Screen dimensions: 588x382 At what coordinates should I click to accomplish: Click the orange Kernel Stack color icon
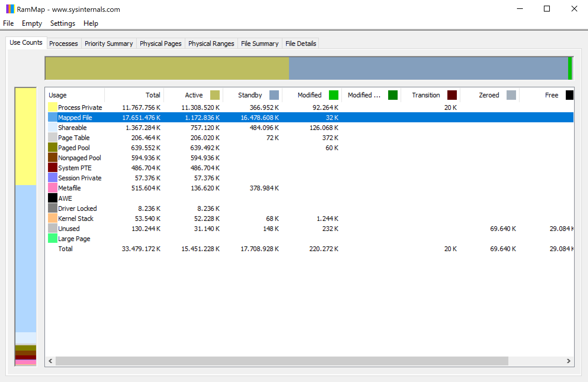(x=52, y=218)
